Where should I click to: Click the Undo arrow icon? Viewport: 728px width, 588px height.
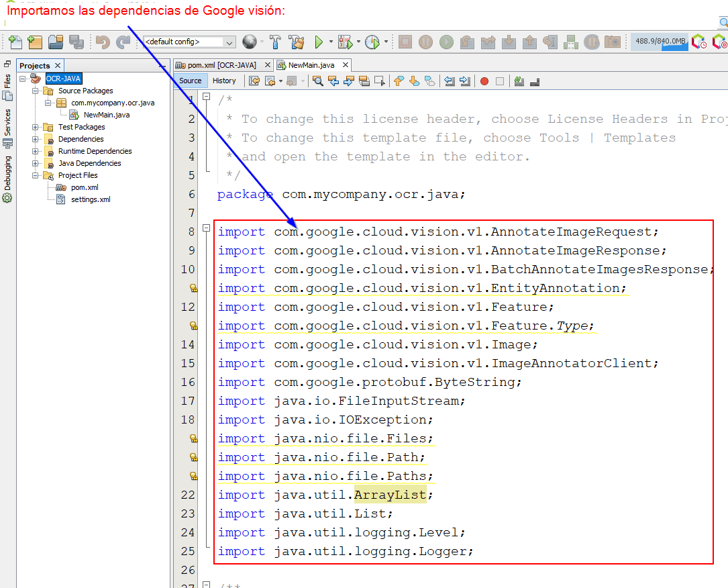pyautogui.click(x=102, y=42)
